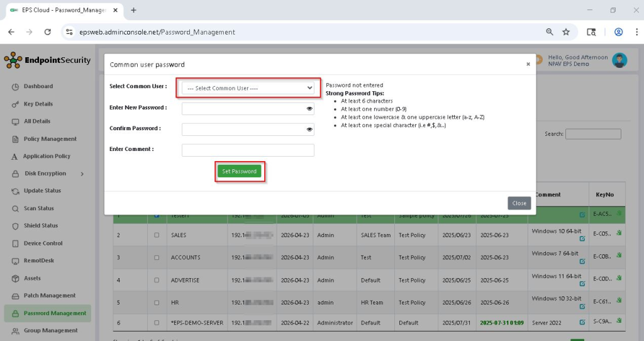Select the checkbox next to ACCOUNTS

click(157, 258)
